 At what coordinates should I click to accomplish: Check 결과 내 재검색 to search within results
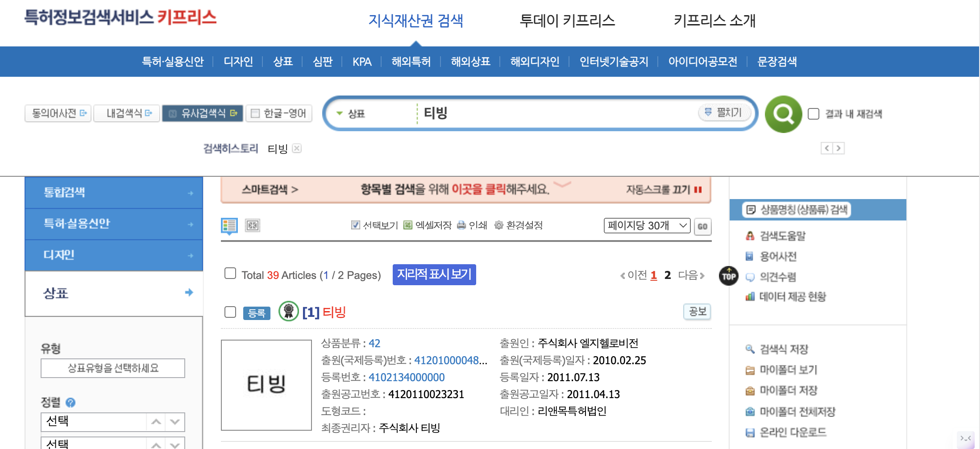pyautogui.click(x=814, y=114)
